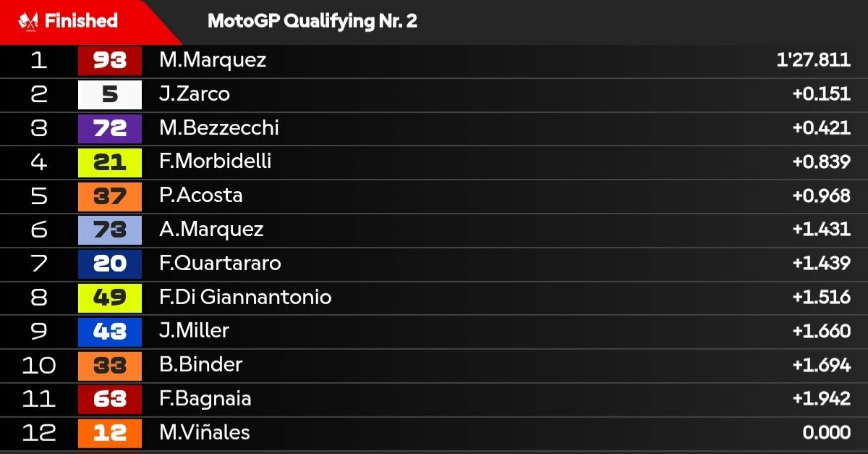The width and height of the screenshot is (868, 454).
Task: Select the light blue 73 badge
Action: click(110, 230)
